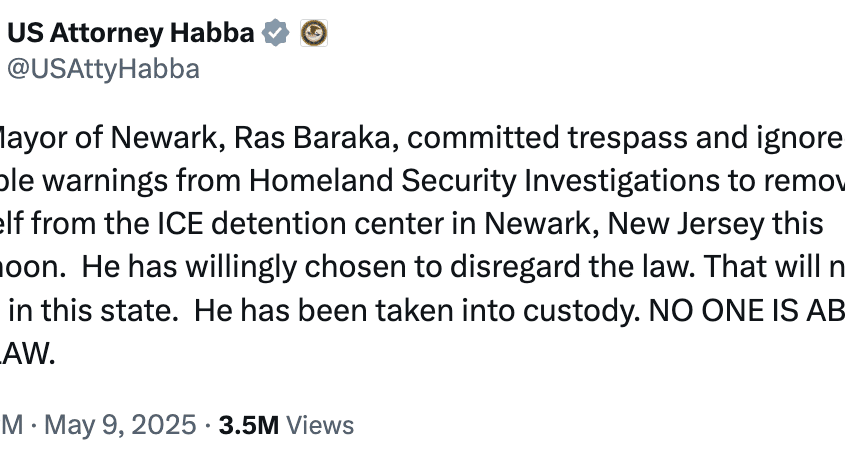Open the @USAttyHabba handle link
The image size is (845, 466).
point(103,69)
